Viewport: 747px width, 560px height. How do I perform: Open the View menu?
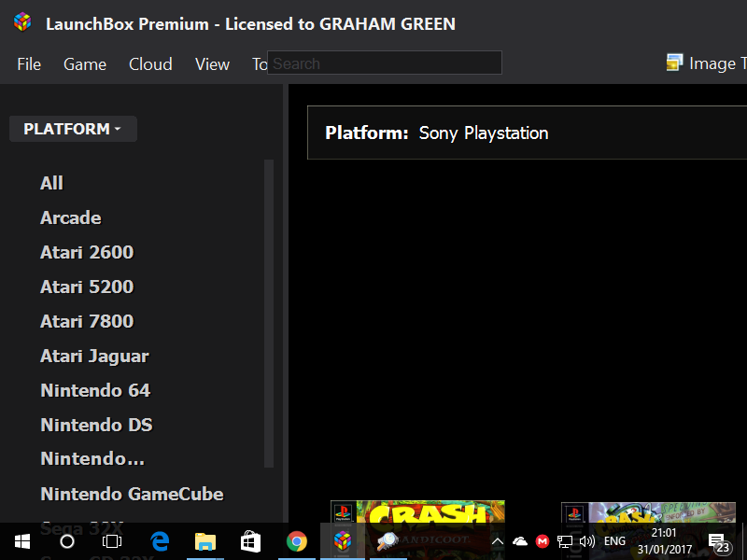coord(213,64)
